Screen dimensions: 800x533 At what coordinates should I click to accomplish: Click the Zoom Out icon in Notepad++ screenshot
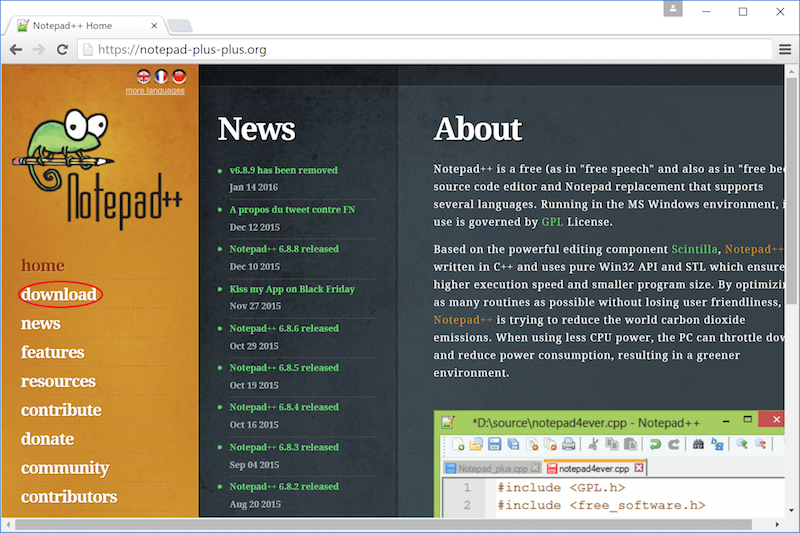(x=760, y=444)
